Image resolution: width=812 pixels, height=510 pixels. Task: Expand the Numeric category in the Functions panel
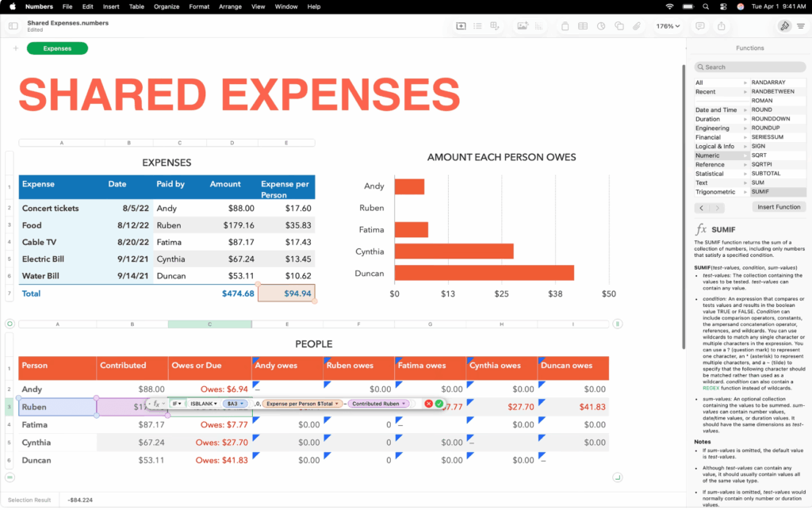[718, 155]
